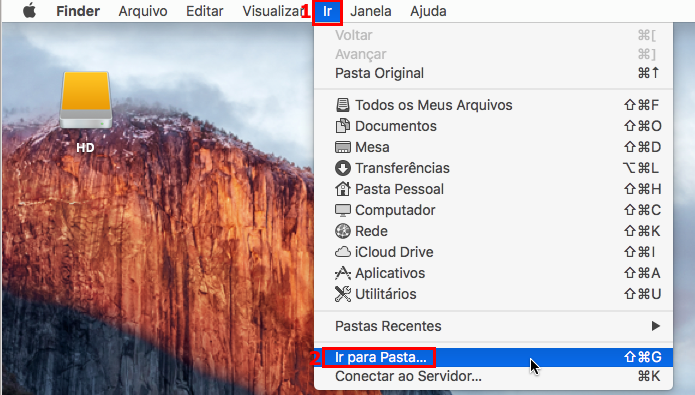This screenshot has height=395, width=695.
Task: Choose Computador from the Ir menu
Action: click(x=493, y=210)
